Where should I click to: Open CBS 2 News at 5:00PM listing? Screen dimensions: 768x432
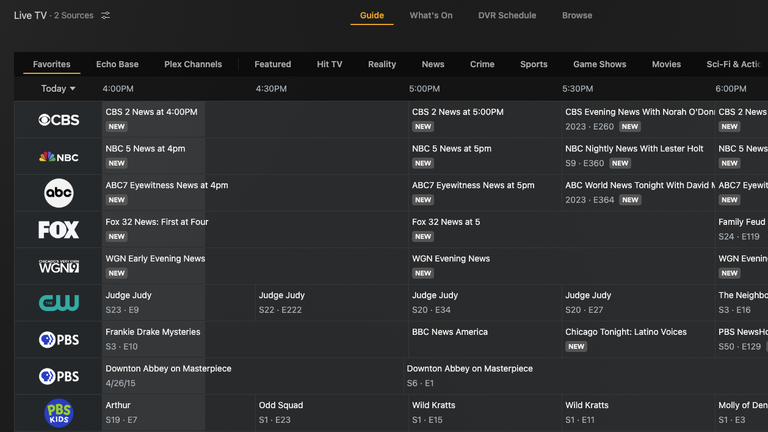(485, 120)
